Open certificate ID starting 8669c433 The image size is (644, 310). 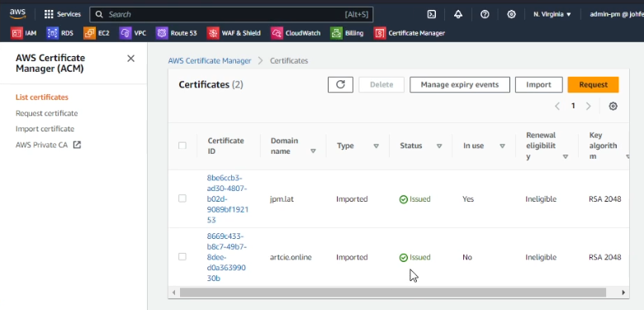(226, 257)
